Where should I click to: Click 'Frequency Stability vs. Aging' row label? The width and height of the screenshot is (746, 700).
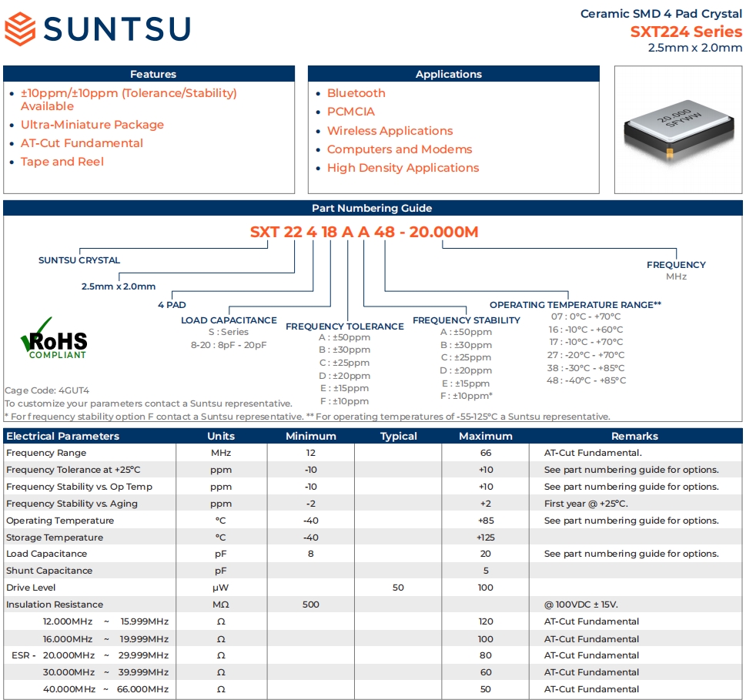click(72, 504)
